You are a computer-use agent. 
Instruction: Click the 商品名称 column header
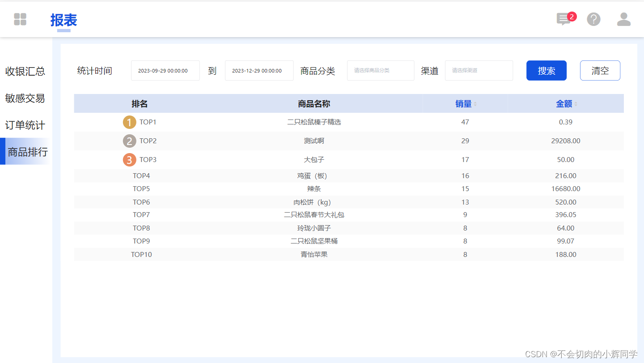tap(314, 104)
